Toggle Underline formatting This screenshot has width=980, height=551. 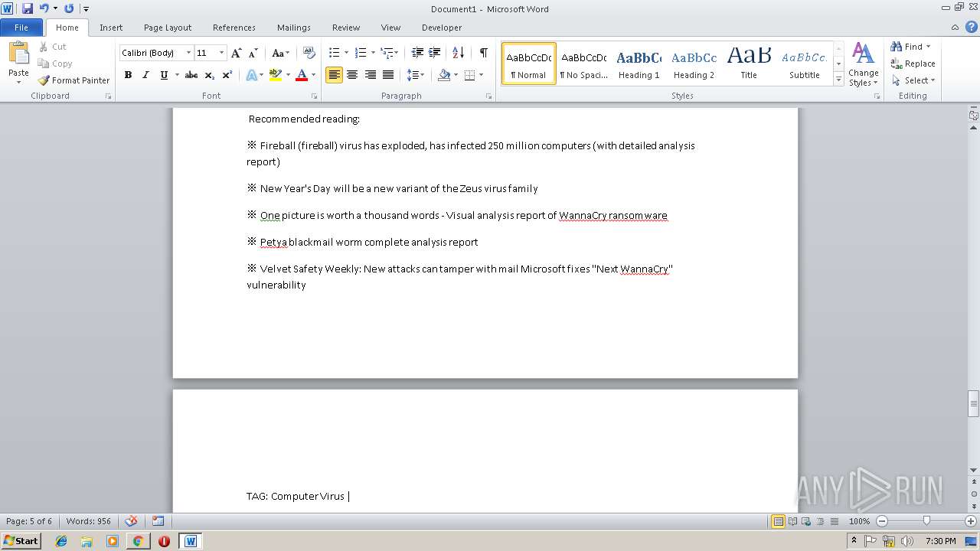coord(163,75)
